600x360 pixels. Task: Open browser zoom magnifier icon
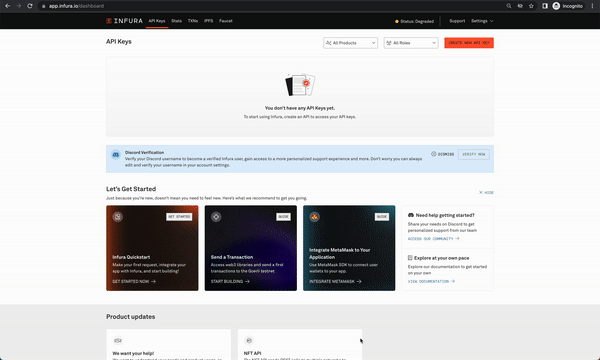(509, 6)
